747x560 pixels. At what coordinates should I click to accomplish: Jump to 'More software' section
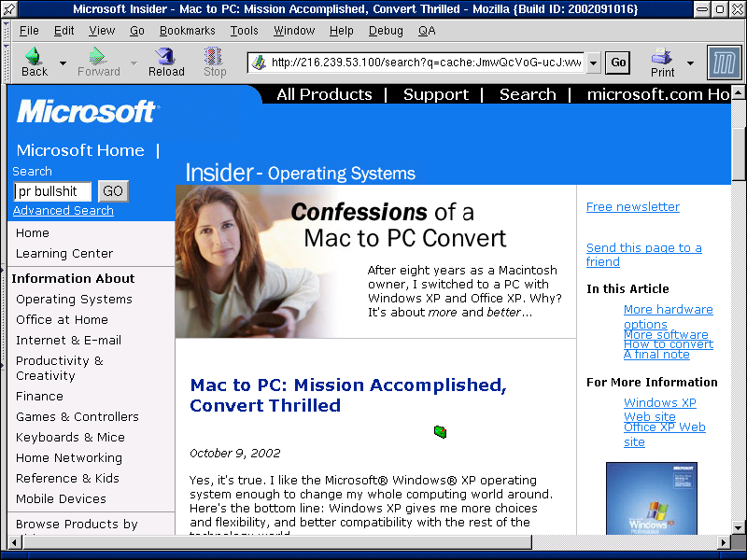coord(666,334)
